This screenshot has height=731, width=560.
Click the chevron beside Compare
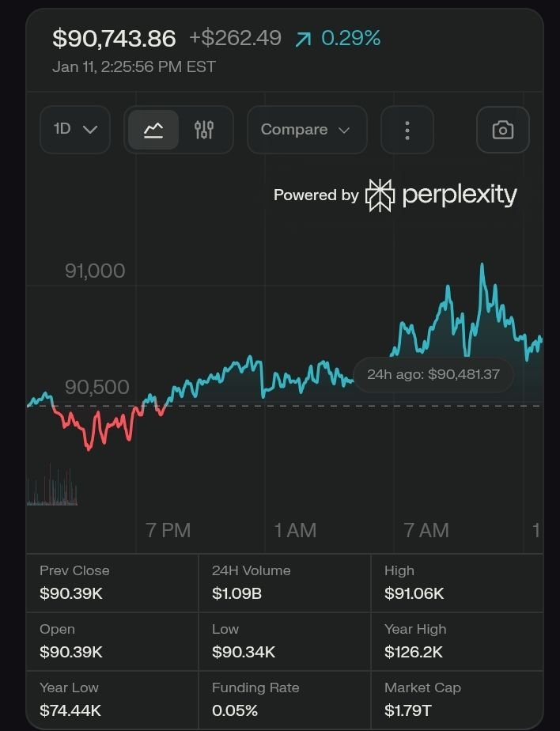click(x=343, y=130)
